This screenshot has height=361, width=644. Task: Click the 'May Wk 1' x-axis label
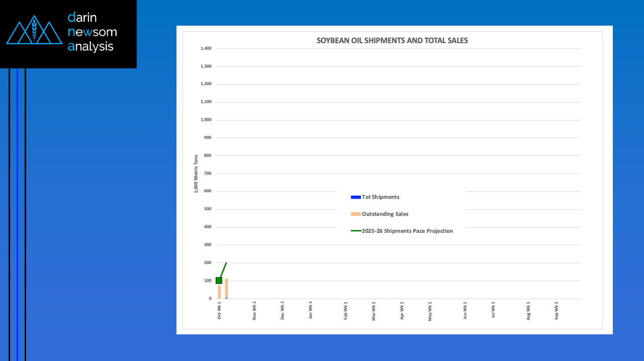pos(430,311)
